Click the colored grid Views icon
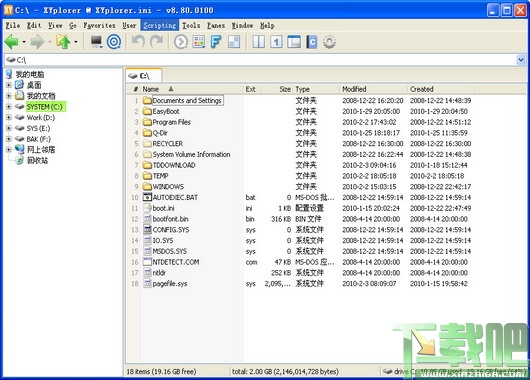This screenshot has height=380, width=530. [199, 42]
